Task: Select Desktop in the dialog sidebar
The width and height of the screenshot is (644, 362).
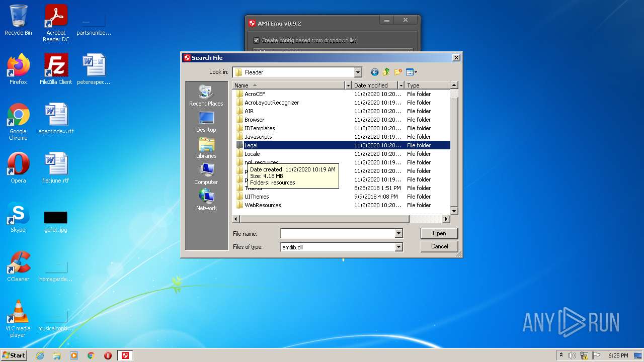Action: pos(206,122)
